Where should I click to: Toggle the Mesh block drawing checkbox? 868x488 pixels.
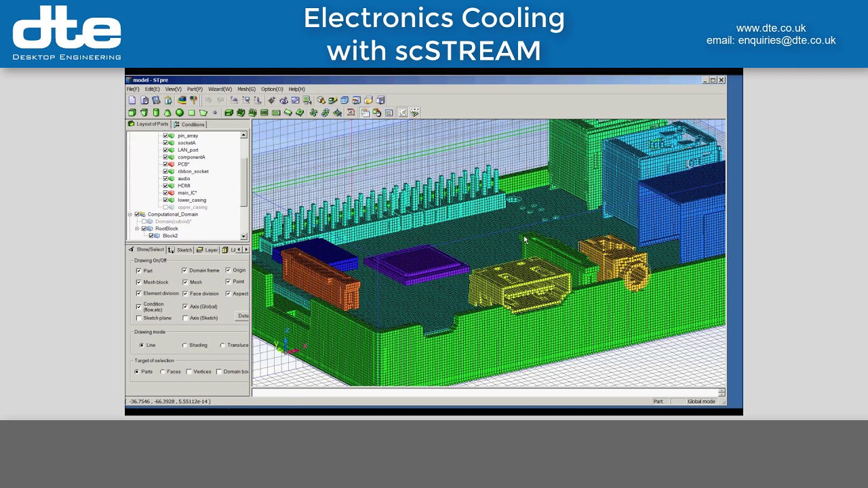[139, 282]
